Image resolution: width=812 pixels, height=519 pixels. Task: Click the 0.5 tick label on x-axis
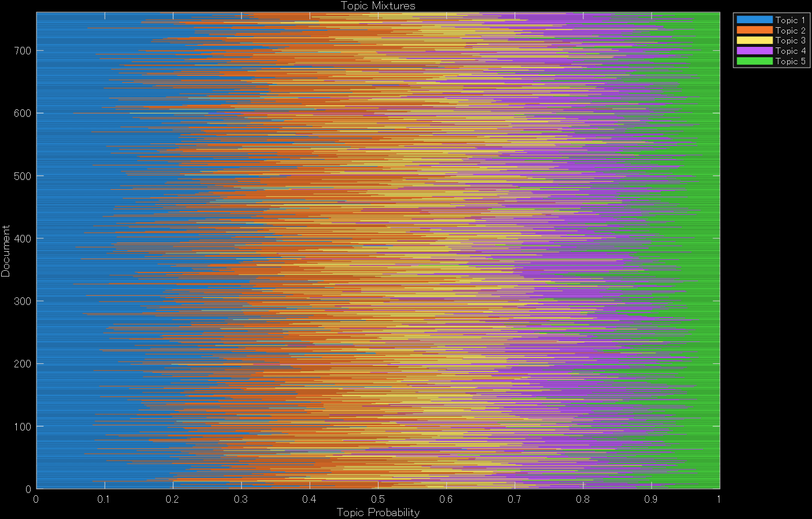(x=378, y=500)
